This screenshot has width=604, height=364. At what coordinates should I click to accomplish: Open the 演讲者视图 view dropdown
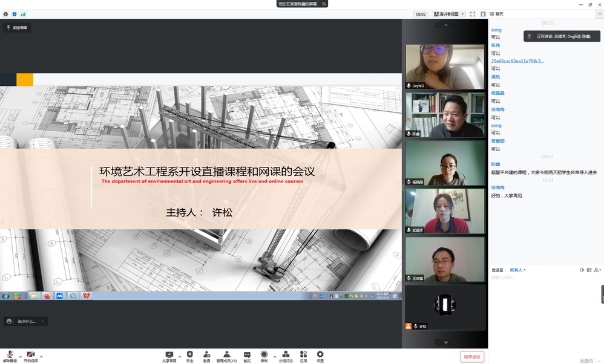(x=449, y=14)
